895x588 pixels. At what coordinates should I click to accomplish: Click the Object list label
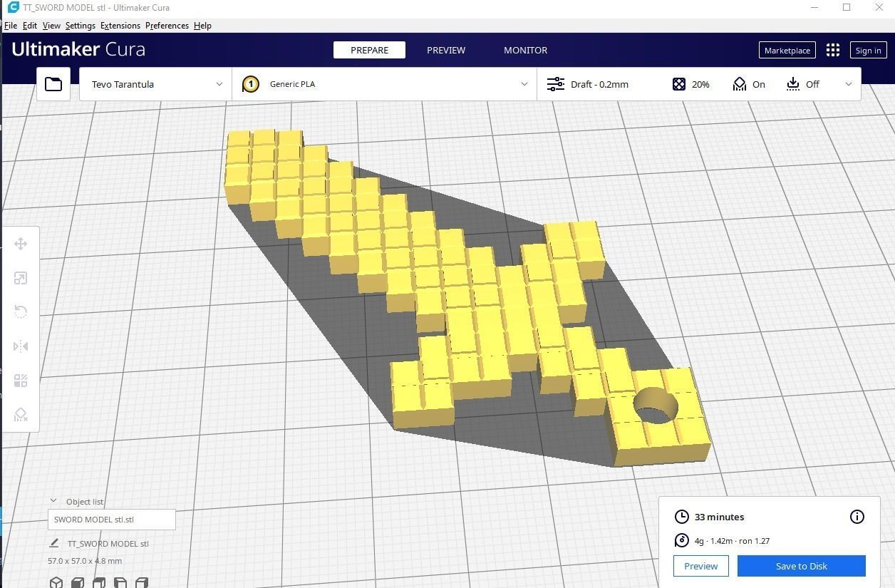point(85,501)
